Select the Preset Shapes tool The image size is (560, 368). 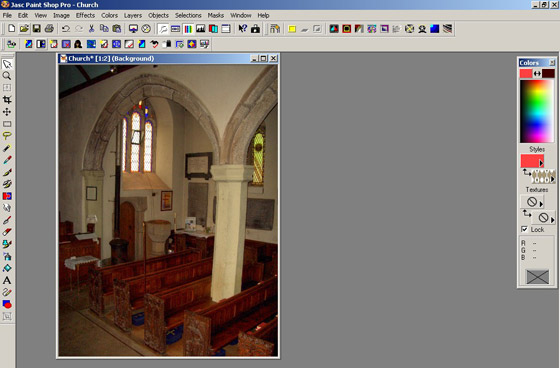coord(7,304)
